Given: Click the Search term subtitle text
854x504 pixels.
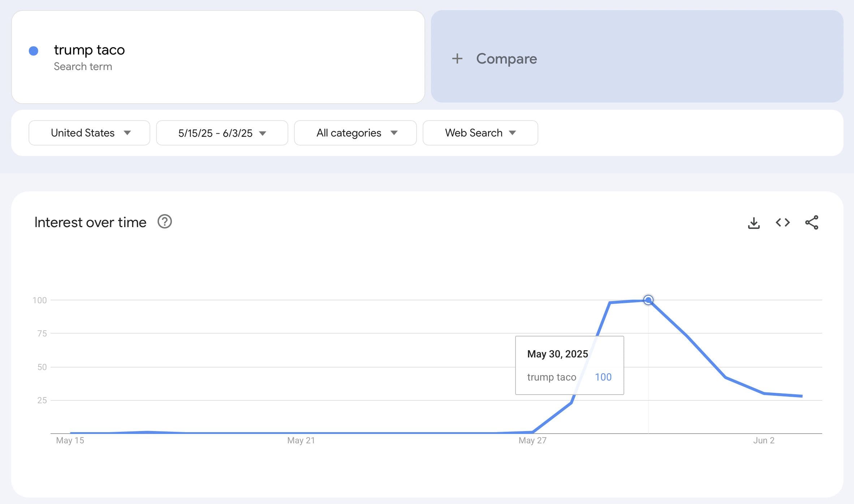Looking at the screenshot, I should click(x=83, y=66).
